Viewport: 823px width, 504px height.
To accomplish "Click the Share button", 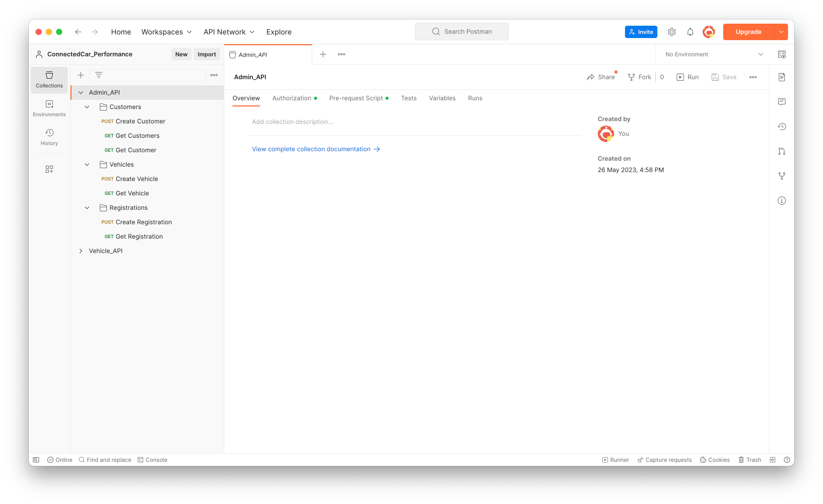I will click(x=601, y=77).
